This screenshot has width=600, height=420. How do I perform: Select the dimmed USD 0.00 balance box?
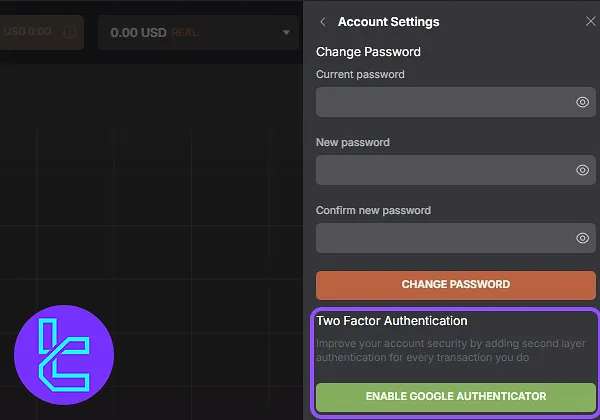tap(41, 32)
